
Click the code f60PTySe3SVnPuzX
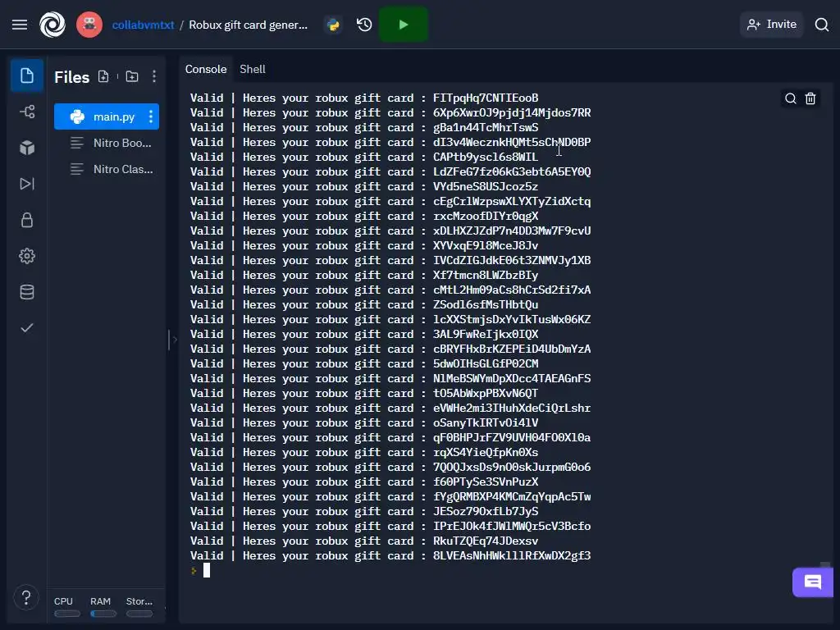(x=486, y=482)
